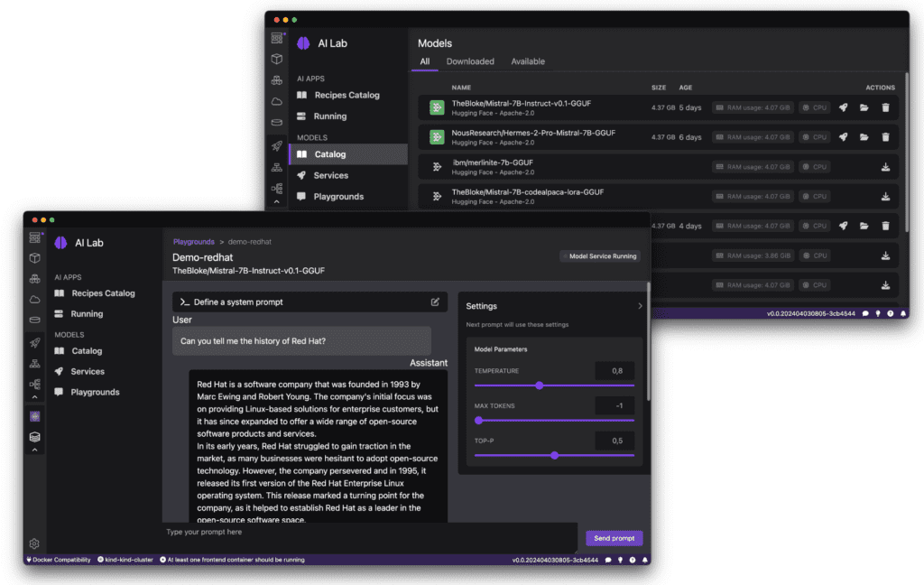Download the ibm/merlinite-7b-GGUF model

[885, 166]
